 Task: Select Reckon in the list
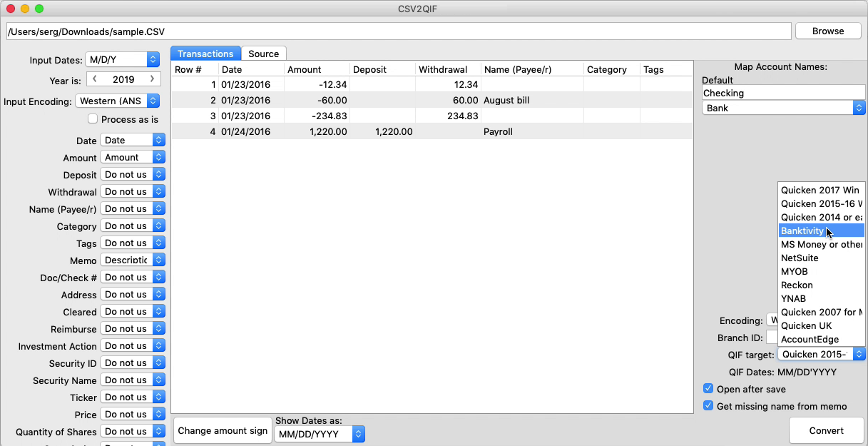pyautogui.click(x=821, y=285)
